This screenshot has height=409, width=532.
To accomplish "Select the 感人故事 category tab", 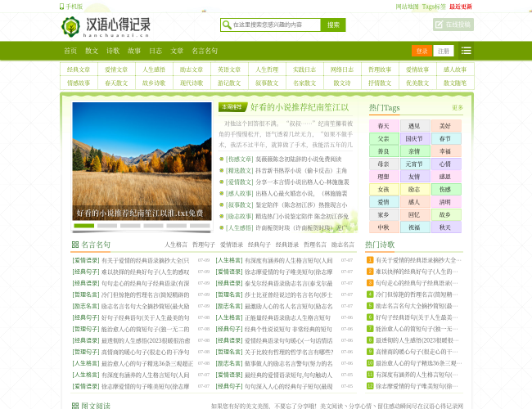I will [455, 70].
